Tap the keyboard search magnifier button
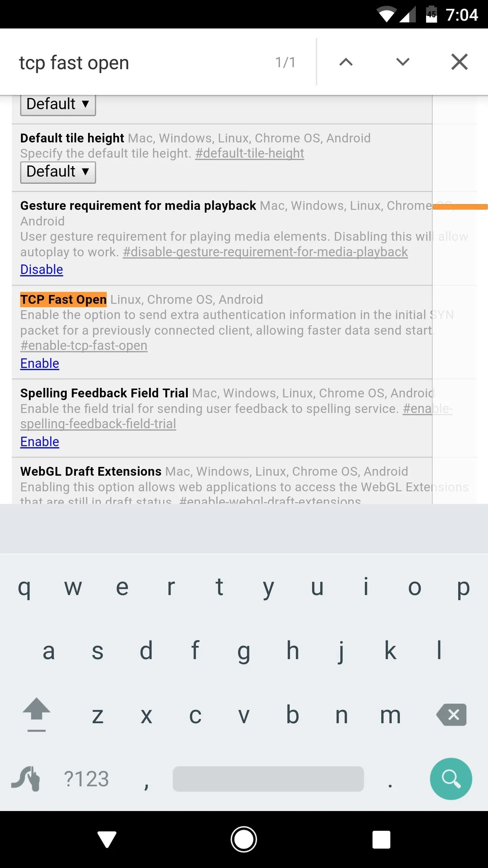 (451, 779)
